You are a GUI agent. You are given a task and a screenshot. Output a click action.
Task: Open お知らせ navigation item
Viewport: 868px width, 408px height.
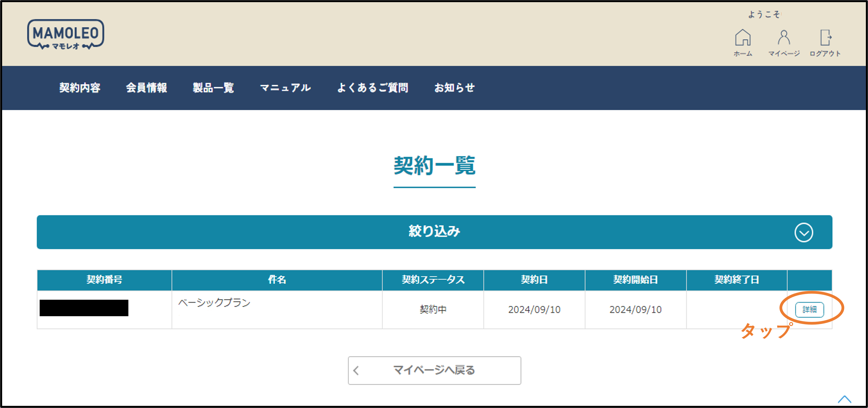pyautogui.click(x=454, y=87)
